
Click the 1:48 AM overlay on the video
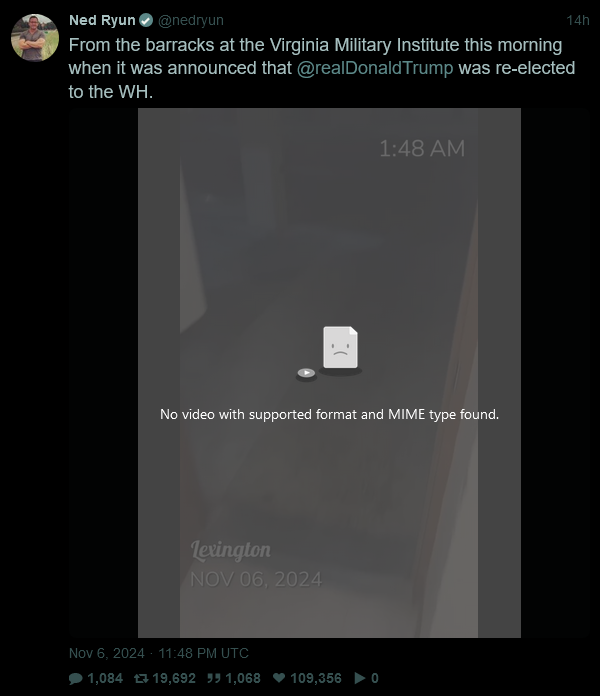pyautogui.click(x=422, y=148)
